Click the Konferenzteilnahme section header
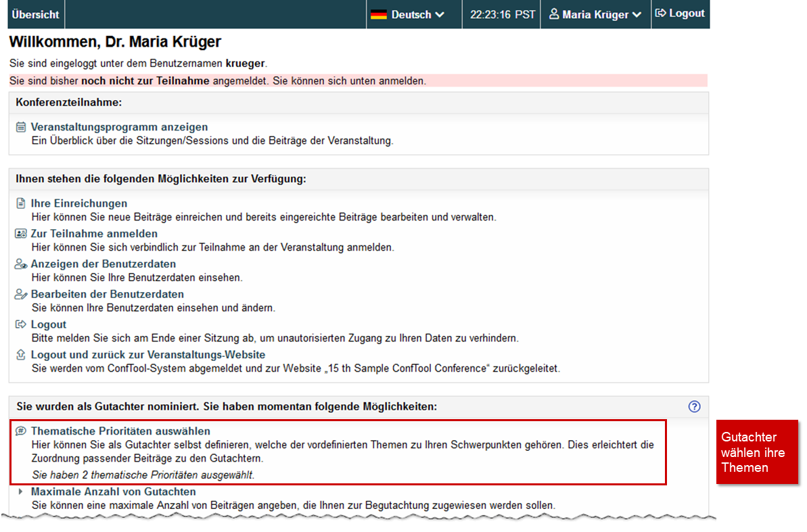 [x=68, y=102]
